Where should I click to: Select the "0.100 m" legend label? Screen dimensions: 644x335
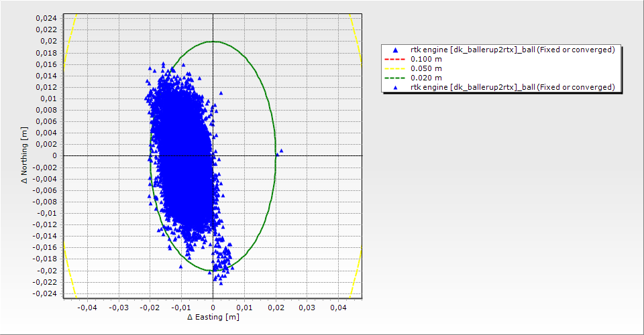427,59
